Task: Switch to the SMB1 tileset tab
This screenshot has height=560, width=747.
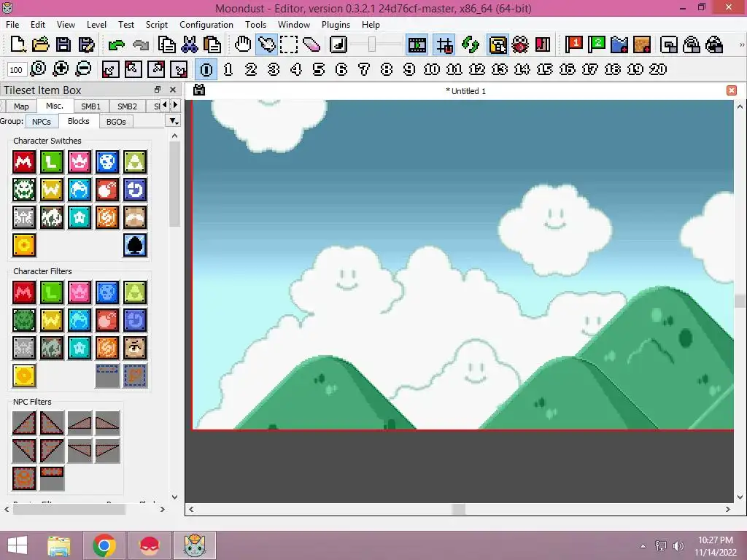Action: point(90,106)
